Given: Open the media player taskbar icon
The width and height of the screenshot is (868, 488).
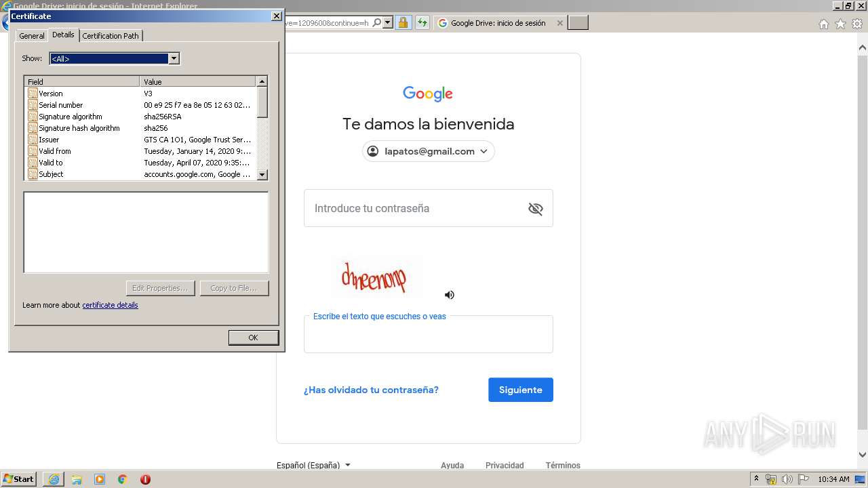Looking at the screenshot, I should (100, 479).
